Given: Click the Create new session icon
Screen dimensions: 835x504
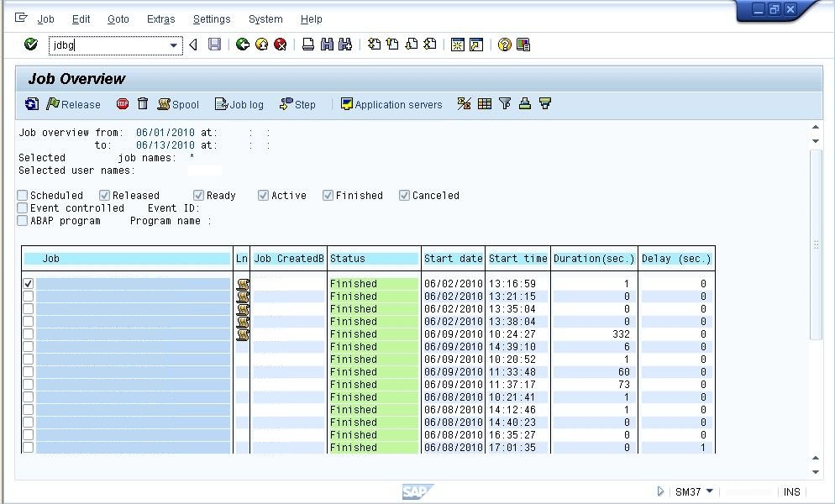Looking at the screenshot, I should click(458, 45).
